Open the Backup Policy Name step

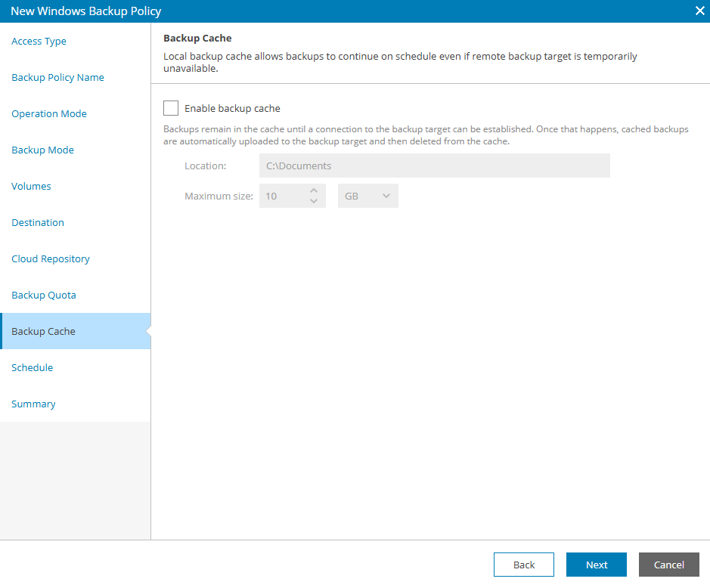coord(58,78)
